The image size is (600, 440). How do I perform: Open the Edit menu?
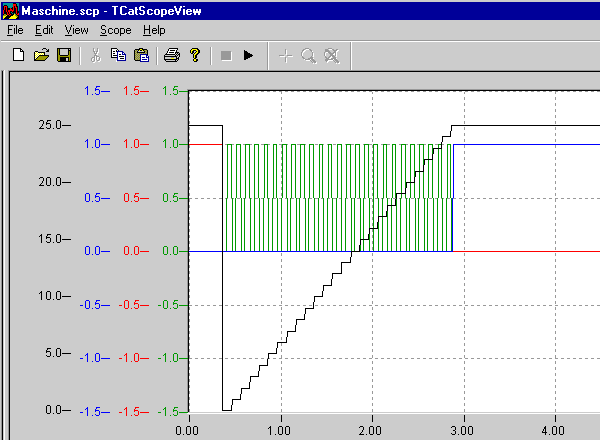coord(44,30)
